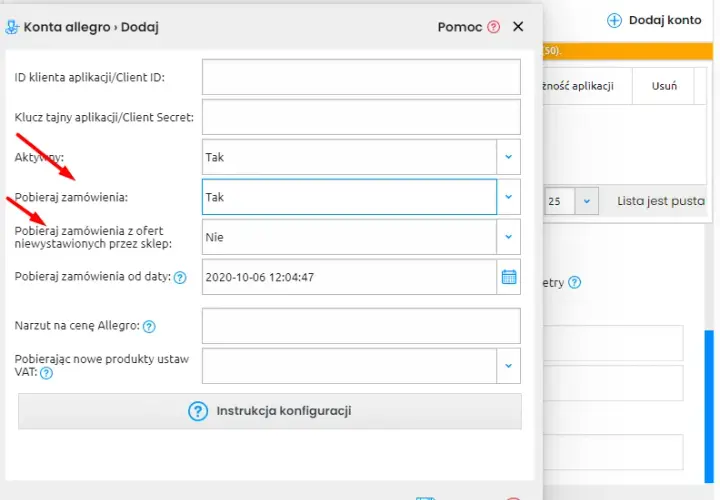The height and width of the screenshot is (500, 720).
Task: Expand the Pobieraj zamówienia dropdown arrow
Action: click(508, 197)
